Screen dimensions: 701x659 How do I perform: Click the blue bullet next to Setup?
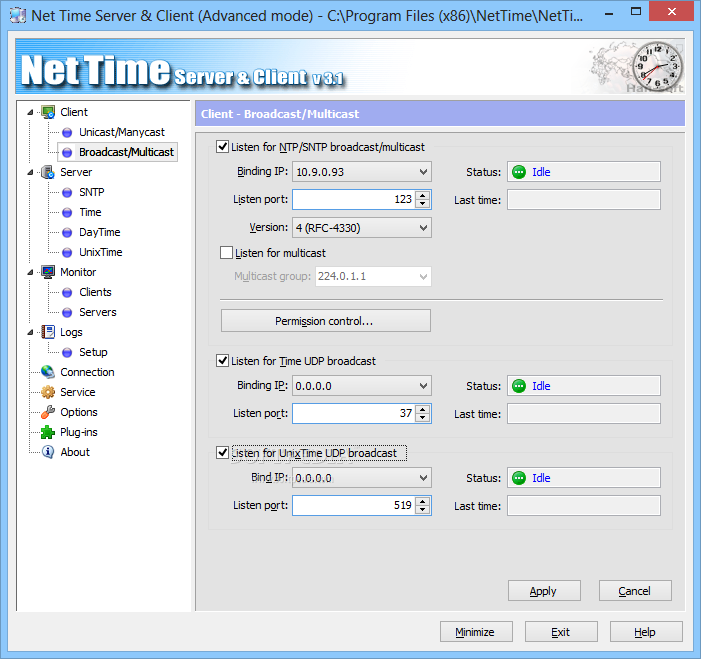tap(67, 352)
